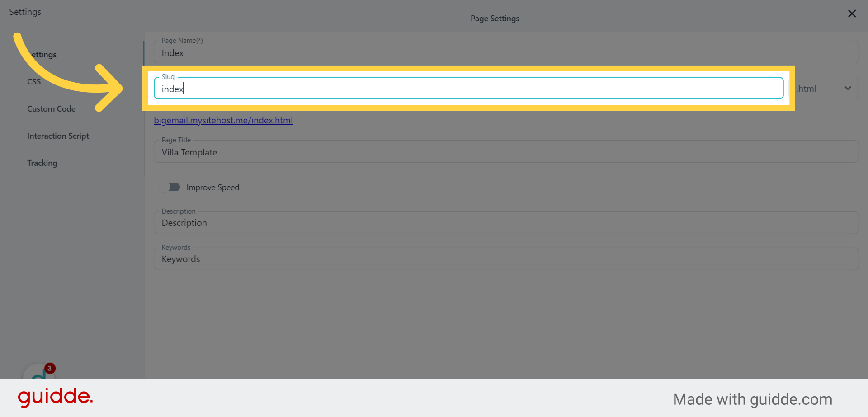
Task: Click into the Description field
Action: [505, 223]
